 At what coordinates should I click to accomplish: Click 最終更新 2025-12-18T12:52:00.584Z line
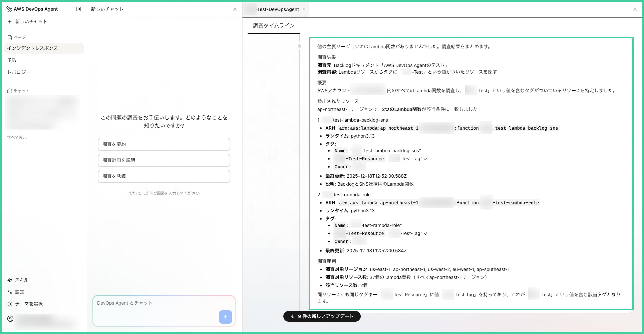point(366,251)
